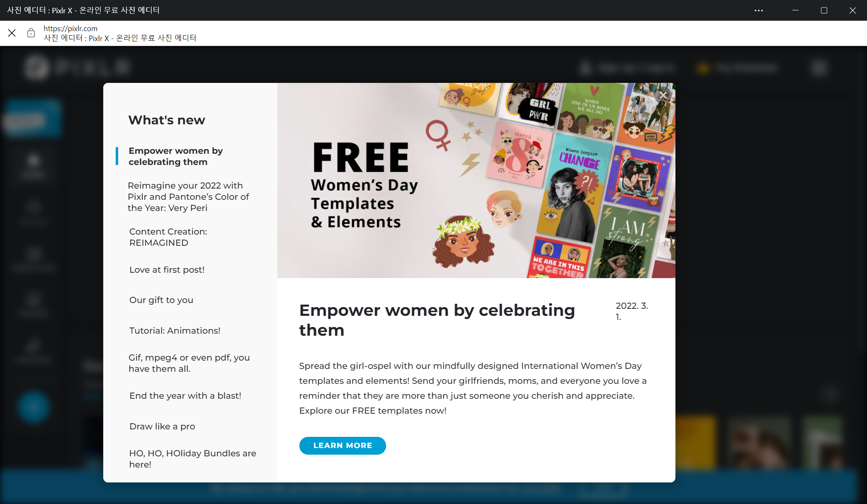Open the hamburger menu icon top right

[819, 68]
